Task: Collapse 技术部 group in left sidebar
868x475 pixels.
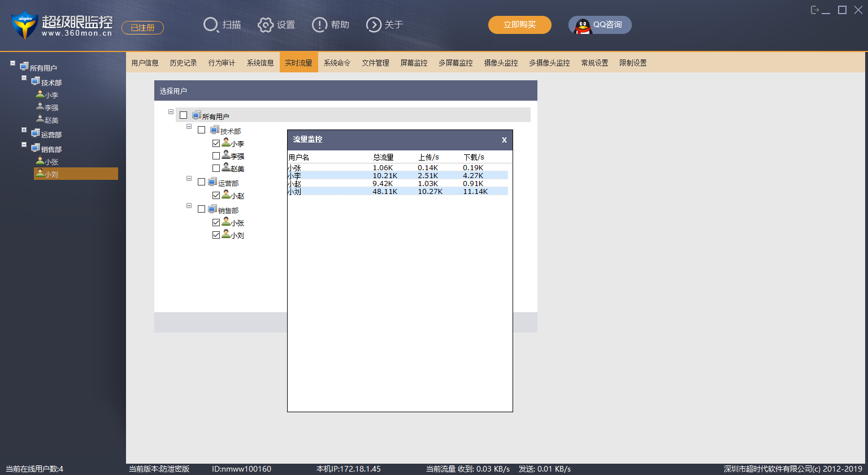Action: point(24,78)
